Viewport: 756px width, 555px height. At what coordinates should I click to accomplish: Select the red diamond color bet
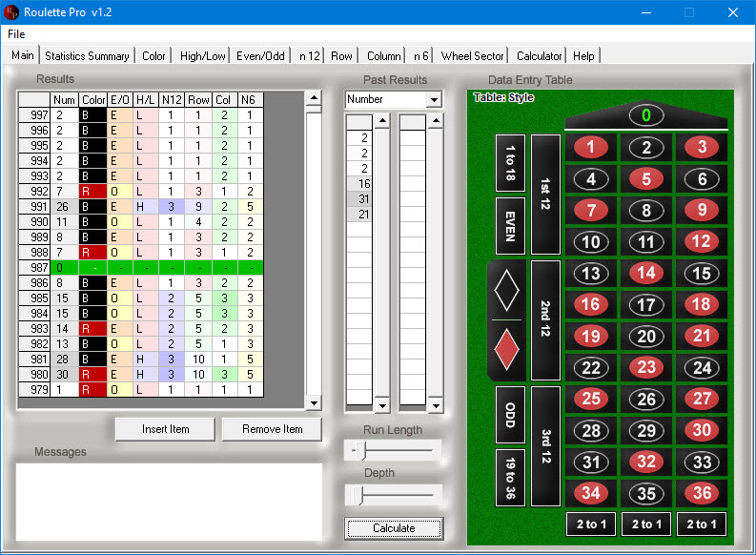pos(506,350)
